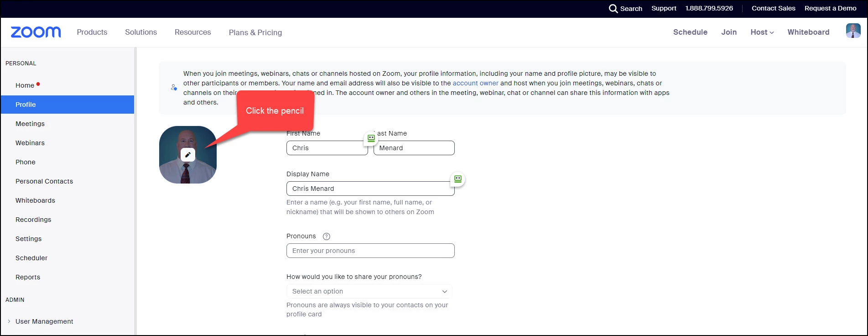Screen dimensions: 868x336
Task: Click the privacy info icon in notice banner
Action: pos(174,87)
